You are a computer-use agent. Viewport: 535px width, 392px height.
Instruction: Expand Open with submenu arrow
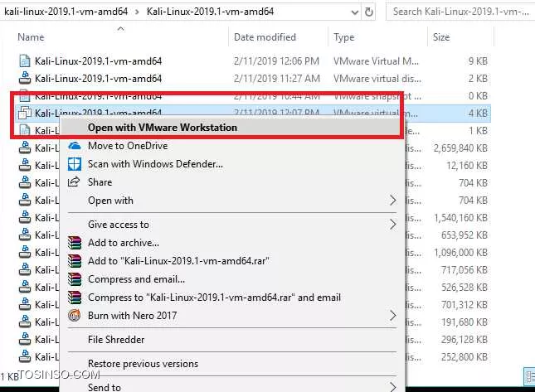click(393, 200)
